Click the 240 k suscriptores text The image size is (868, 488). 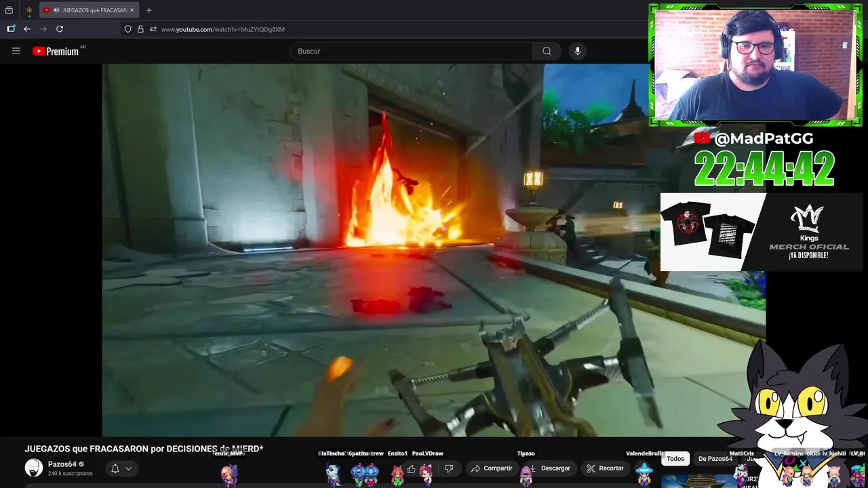click(70, 473)
